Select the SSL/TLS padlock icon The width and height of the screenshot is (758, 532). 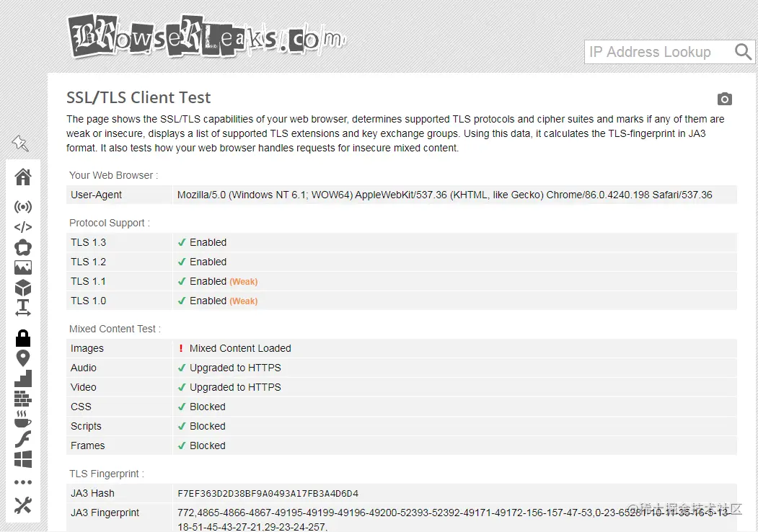[23, 338]
